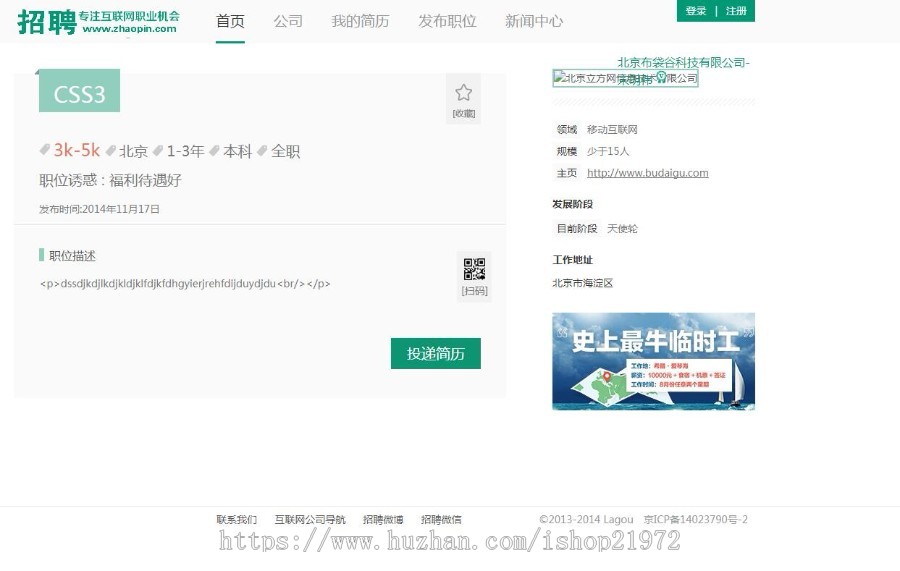Click the 天使轮 stage value
This screenshot has height=571, width=900.
pos(622,228)
